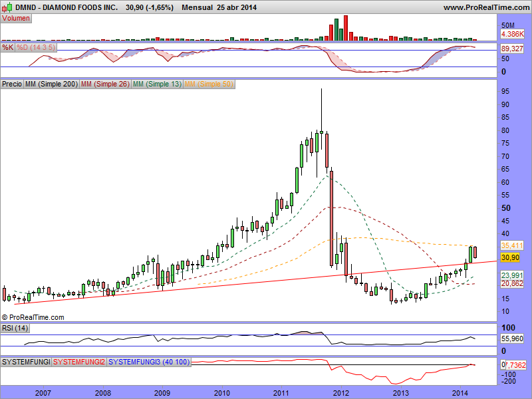This screenshot has width=532, height=399.
Task: Select the Precio label tab
Action: coord(12,84)
